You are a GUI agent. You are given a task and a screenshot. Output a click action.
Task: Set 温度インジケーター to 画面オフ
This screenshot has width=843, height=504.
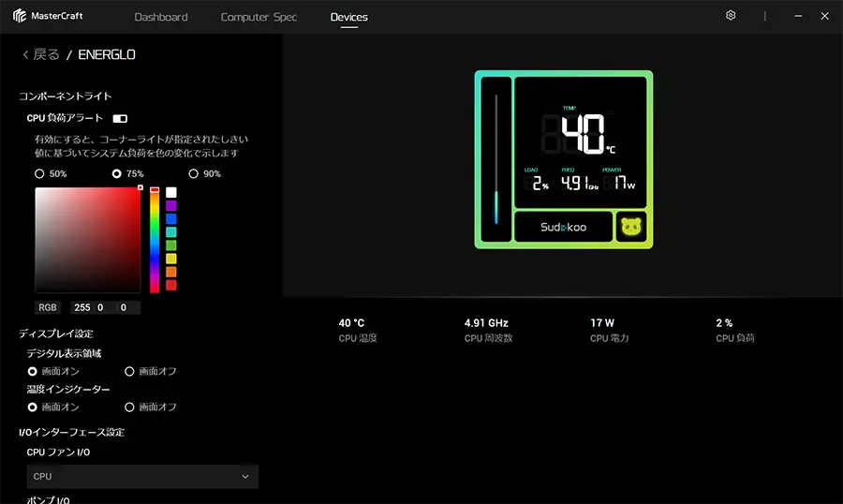pyautogui.click(x=129, y=408)
